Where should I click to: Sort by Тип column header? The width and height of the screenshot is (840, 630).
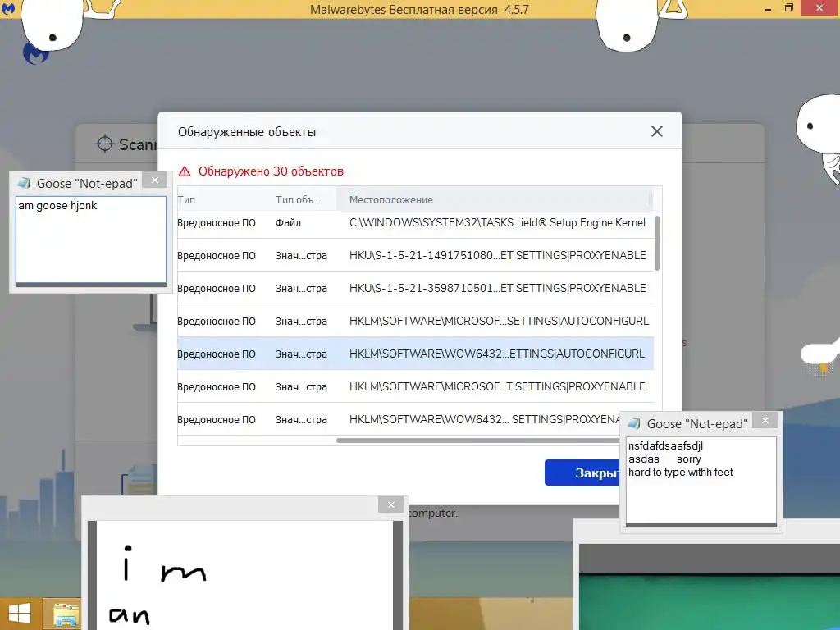186,200
